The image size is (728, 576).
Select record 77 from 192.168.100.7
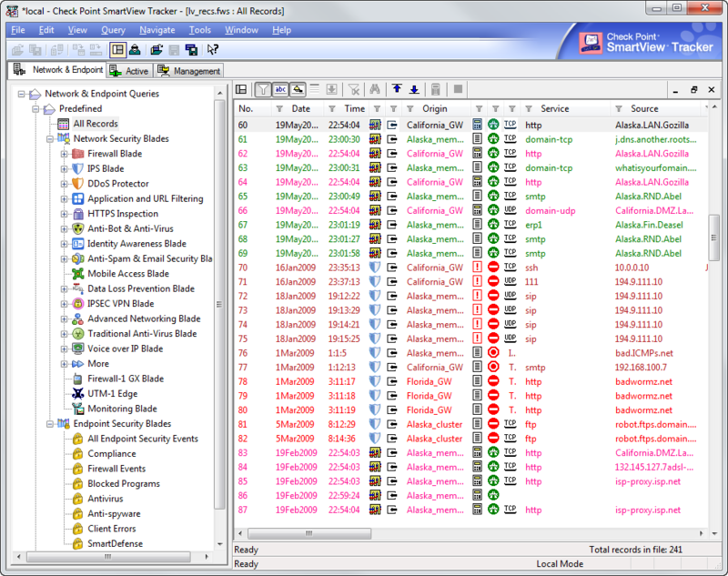point(470,368)
